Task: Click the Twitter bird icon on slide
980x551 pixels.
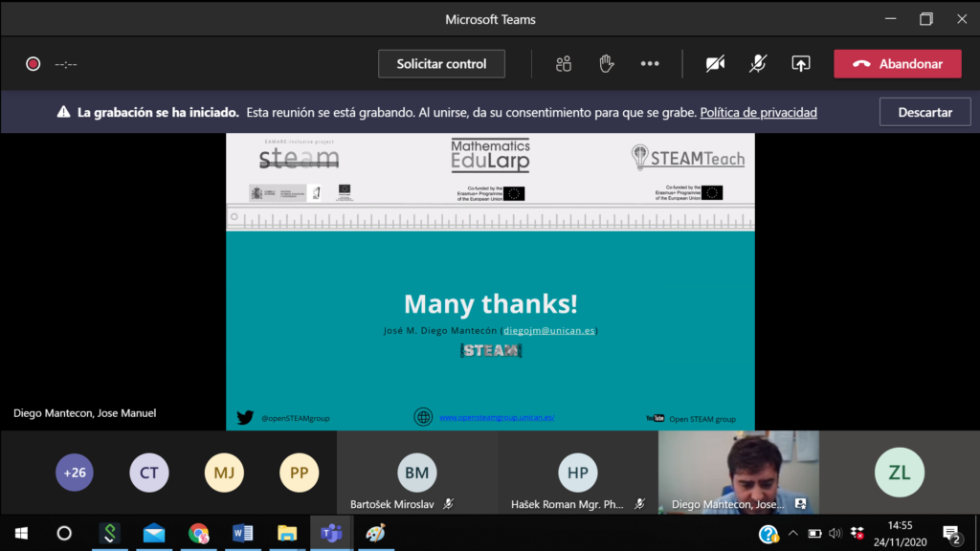Action: (245, 417)
